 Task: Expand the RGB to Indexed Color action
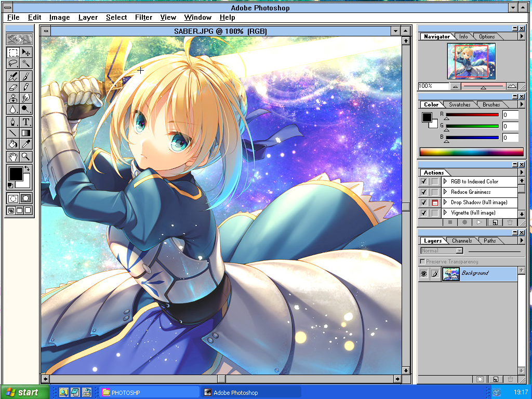(445, 182)
